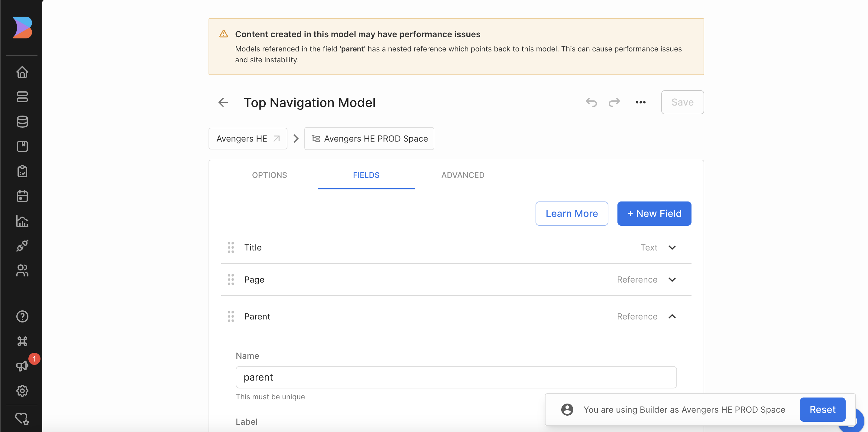
Task: Open Settings gear in sidebar
Action: tap(22, 391)
